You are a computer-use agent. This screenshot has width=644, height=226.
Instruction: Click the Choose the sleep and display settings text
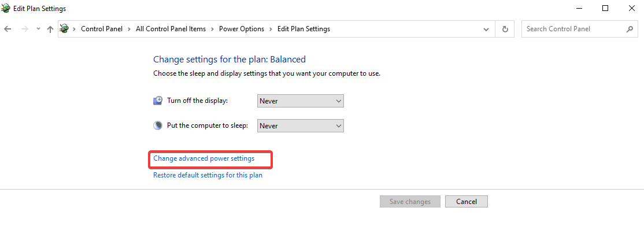point(267,74)
